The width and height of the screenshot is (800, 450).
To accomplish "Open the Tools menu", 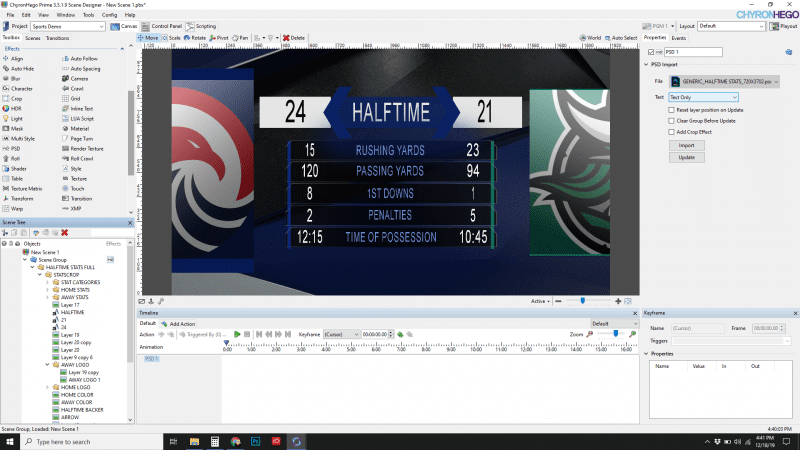I will tap(89, 15).
